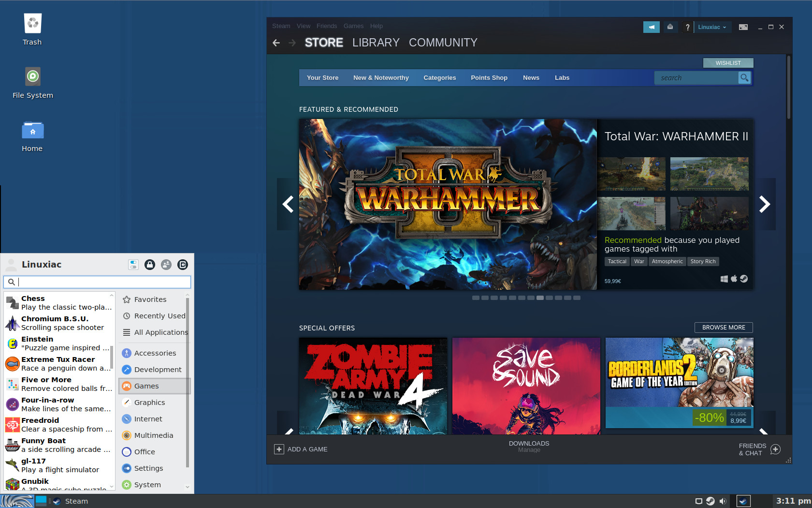Screen dimensions: 812x508
Task: Open the View menu in Steam
Action: click(304, 26)
